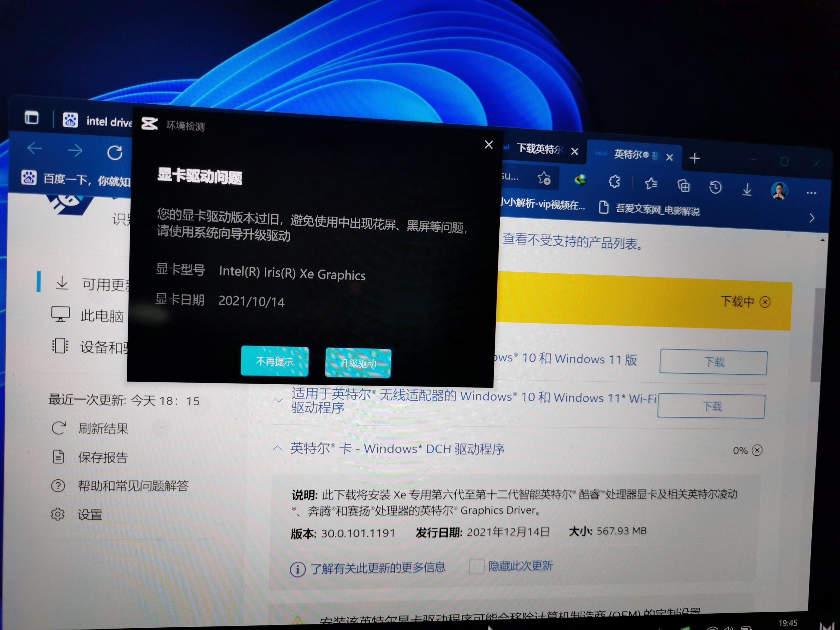The image size is (840, 630).
Task: Click the 不再提示 button
Action: 275,361
